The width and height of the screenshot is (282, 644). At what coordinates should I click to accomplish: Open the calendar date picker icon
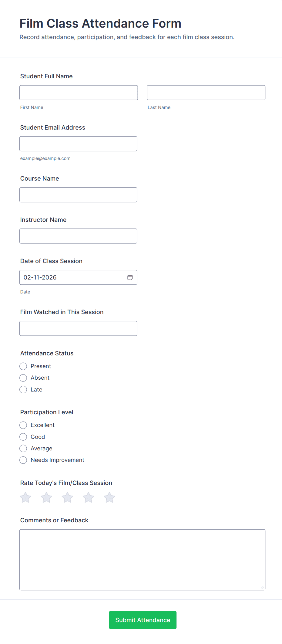130,277
